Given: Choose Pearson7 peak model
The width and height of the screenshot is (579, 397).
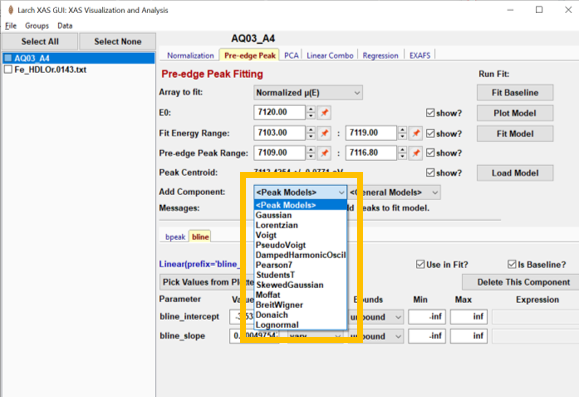Looking at the screenshot, I should (x=300, y=265).
